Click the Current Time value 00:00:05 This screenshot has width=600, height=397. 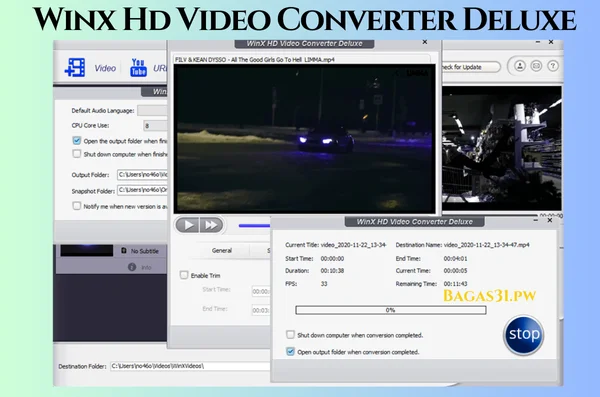coord(455,270)
